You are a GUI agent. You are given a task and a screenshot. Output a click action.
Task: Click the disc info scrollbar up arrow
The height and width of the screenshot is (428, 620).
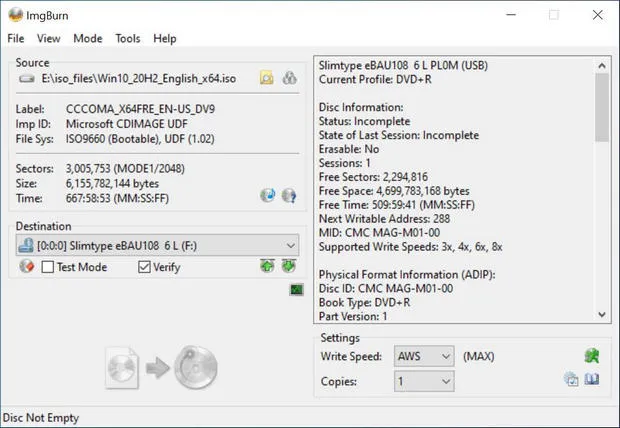[602, 66]
